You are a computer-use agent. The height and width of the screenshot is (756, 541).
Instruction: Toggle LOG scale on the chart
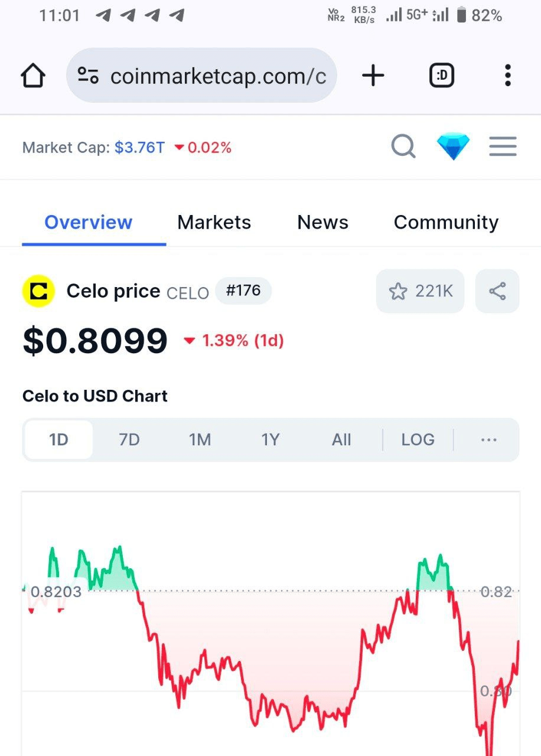coord(418,440)
